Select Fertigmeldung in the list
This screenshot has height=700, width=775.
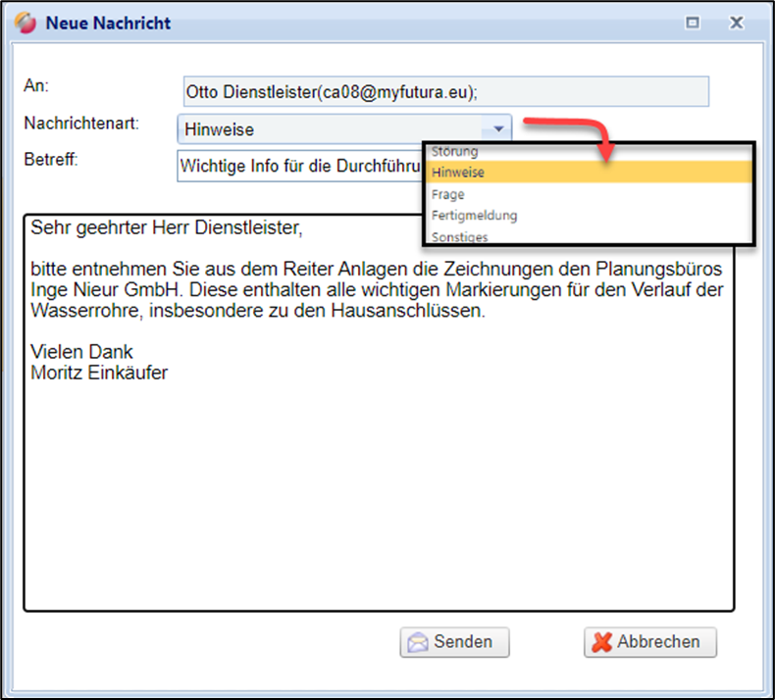click(474, 215)
